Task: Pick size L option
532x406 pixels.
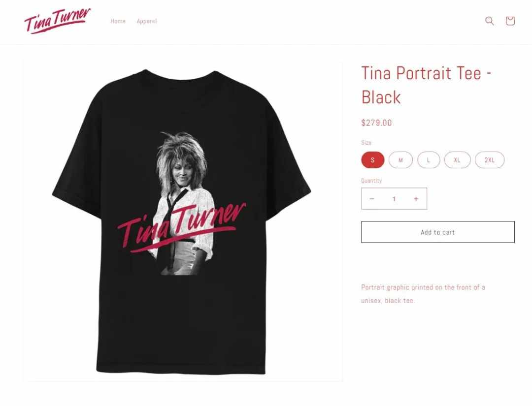Action: click(429, 160)
